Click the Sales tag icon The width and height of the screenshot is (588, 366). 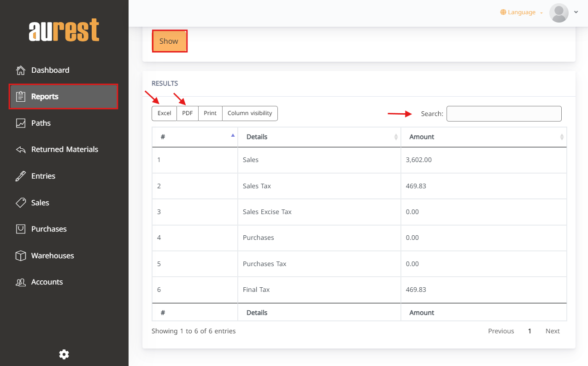tap(21, 203)
